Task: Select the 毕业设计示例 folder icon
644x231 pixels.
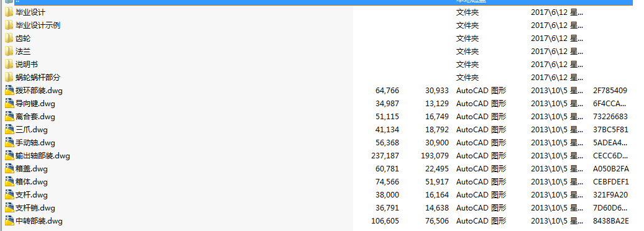Action: pyautogui.click(x=9, y=25)
